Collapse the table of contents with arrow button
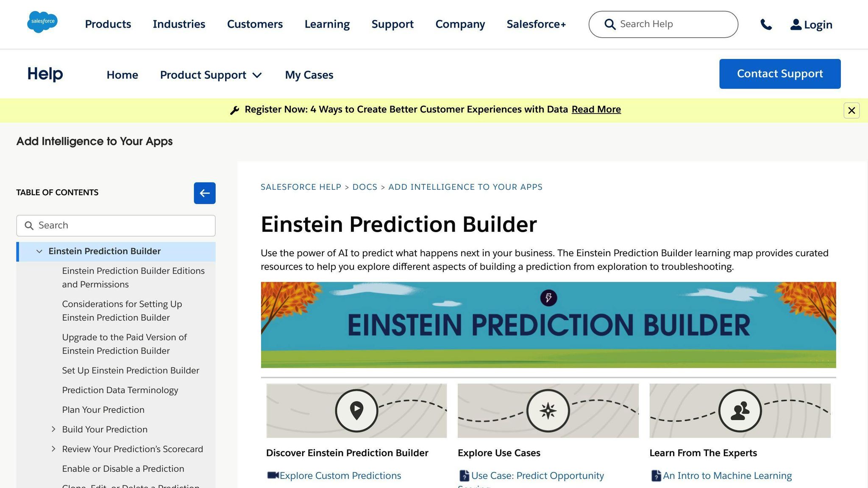The image size is (868, 488). (x=205, y=193)
